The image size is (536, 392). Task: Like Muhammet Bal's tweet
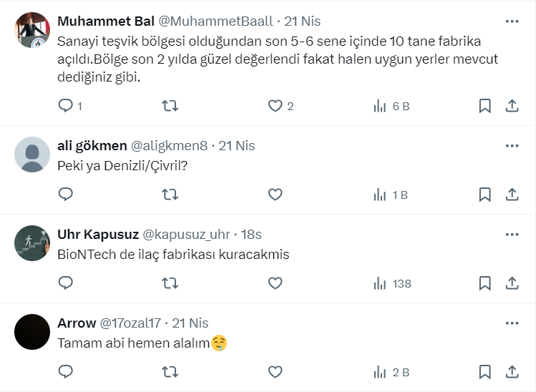click(276, 106)
